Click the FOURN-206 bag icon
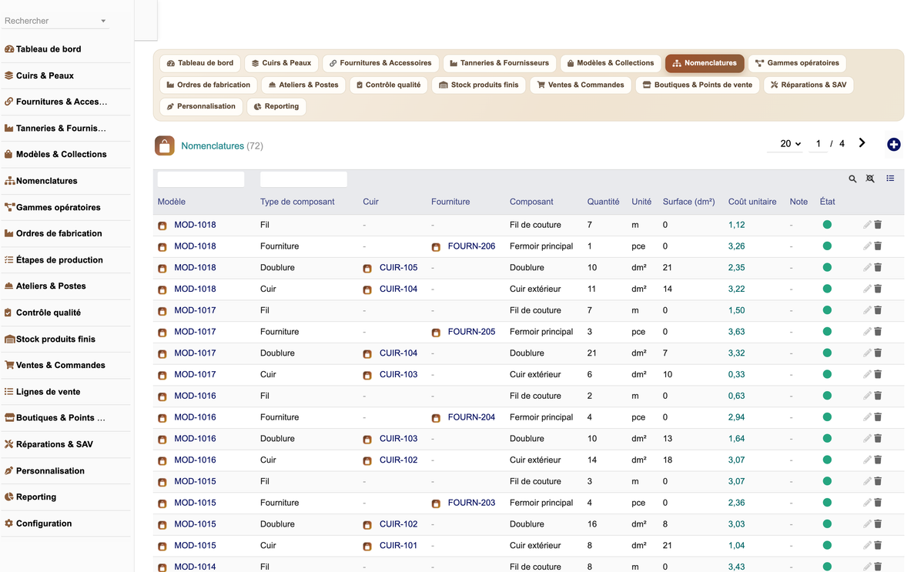This screenshot has height=572, width=924. point(436,247)
